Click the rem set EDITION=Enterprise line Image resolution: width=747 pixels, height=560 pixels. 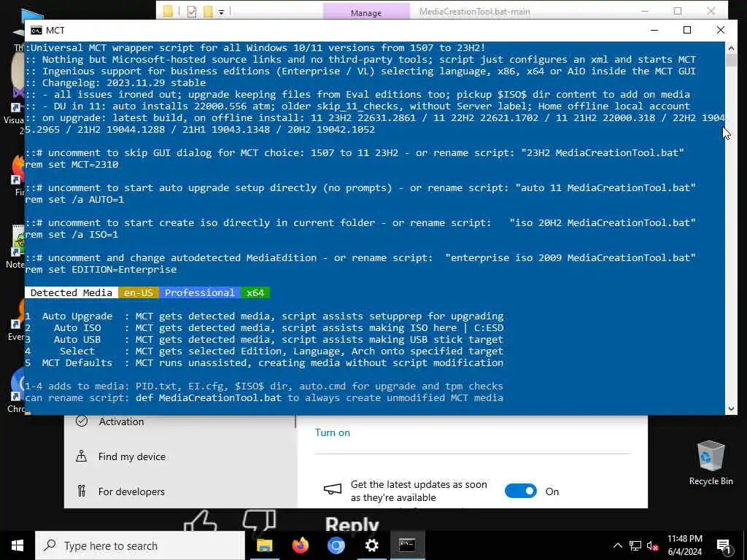pyautogui.click(x=101, y=270)
